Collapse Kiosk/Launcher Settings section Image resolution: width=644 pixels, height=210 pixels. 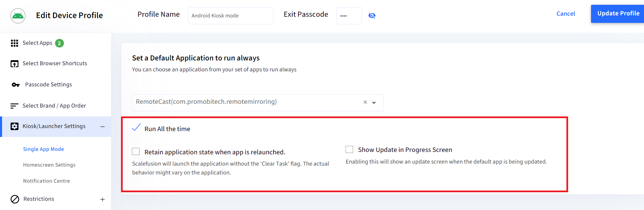point(103,127)
